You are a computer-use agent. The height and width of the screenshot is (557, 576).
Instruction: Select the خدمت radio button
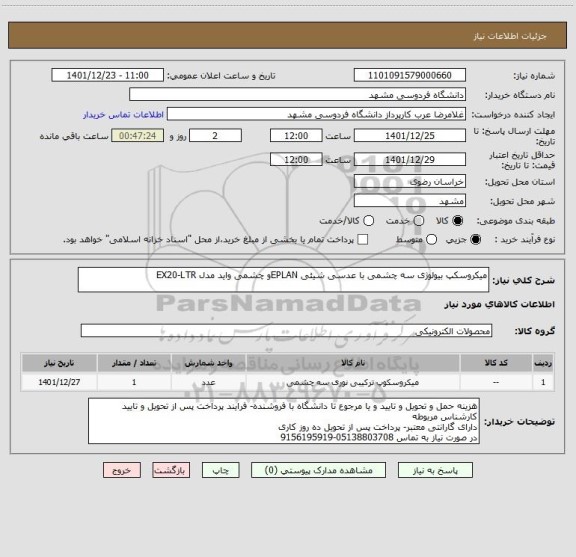click(x=419, y=220)
